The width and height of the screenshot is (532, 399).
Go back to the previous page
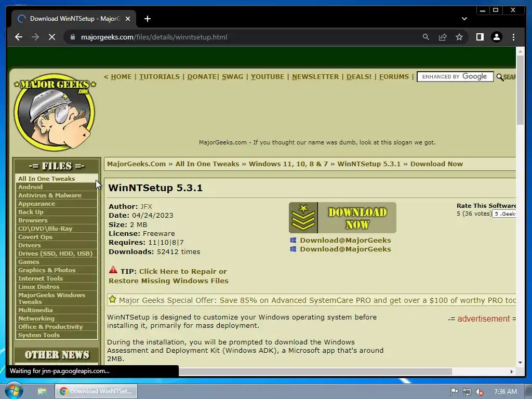pos(19,37)
